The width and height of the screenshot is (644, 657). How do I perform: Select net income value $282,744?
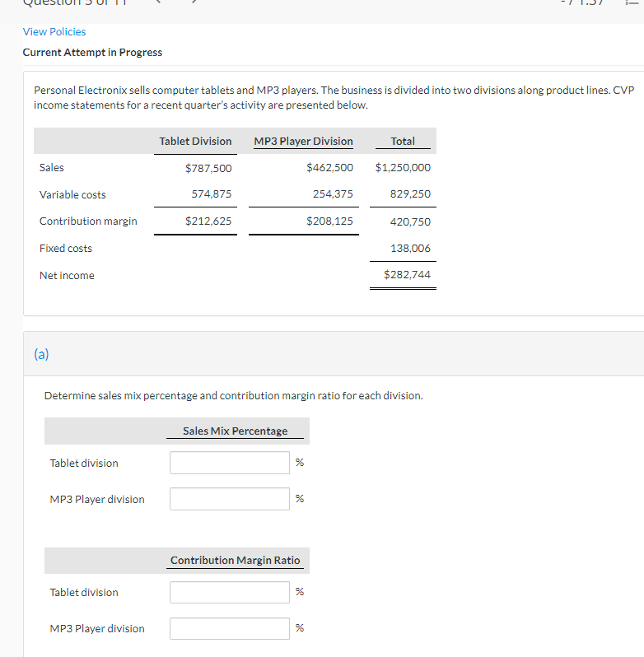coord(407,275)
